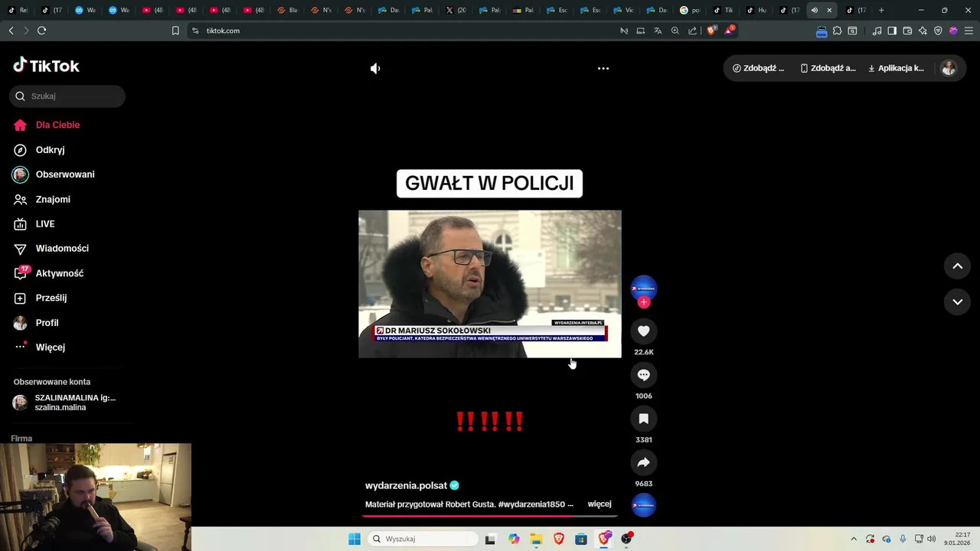This screenshot has width=980, height=551.
Task: Open the browser hamburger menu
Action: [x=969, y=31]
